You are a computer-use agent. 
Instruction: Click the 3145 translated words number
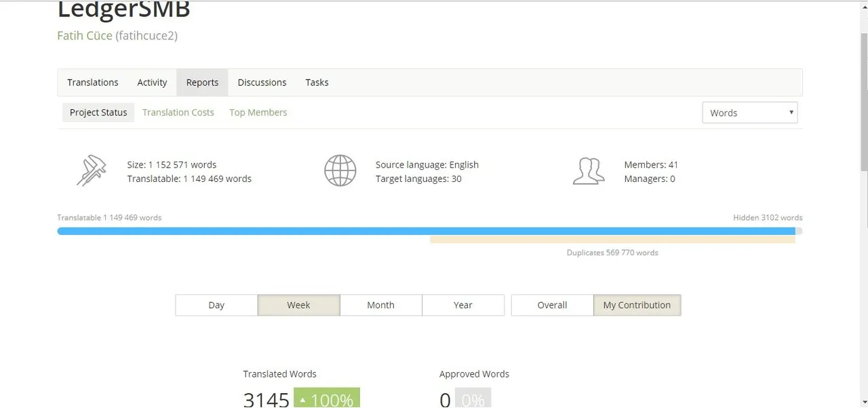(x=267, y=399)
